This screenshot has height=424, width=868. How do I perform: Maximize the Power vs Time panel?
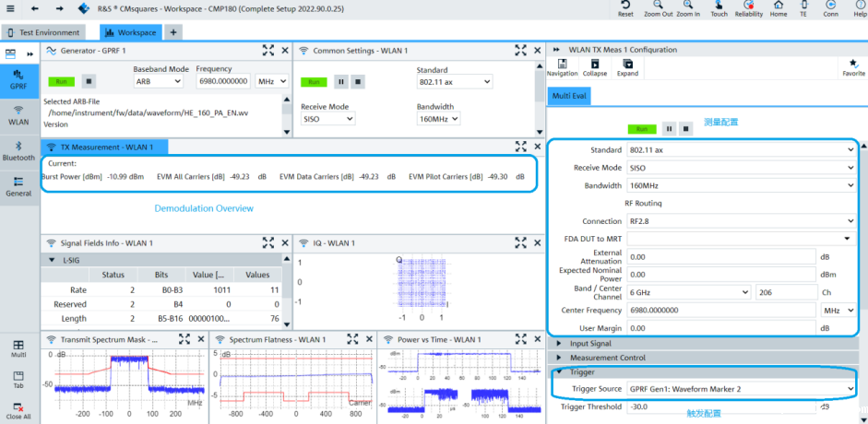[521, 339]
